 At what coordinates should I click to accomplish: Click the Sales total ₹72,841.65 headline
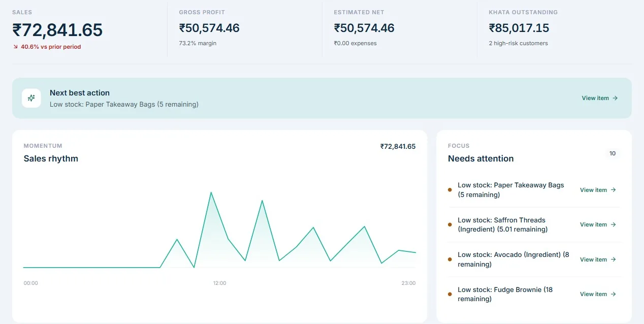[57, 30]
